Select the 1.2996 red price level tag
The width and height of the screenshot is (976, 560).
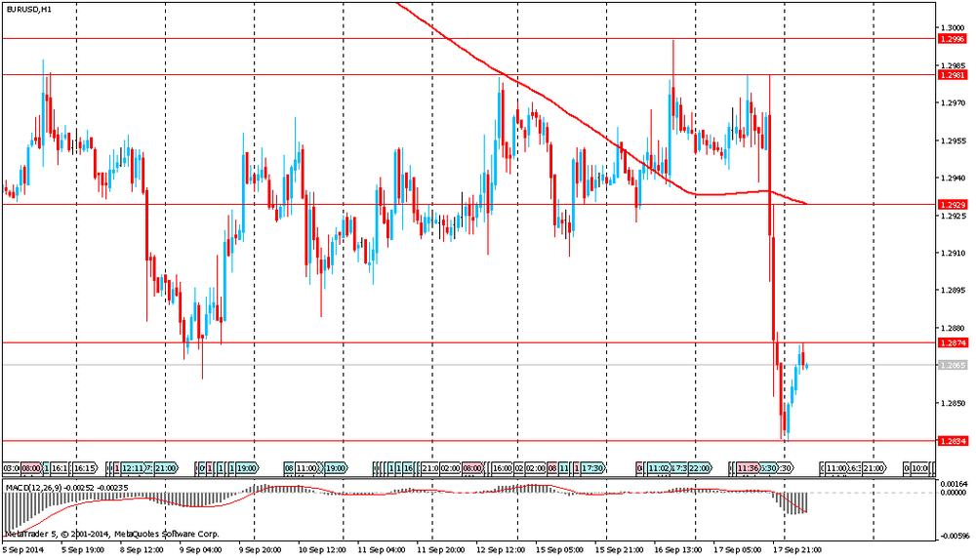951,39
